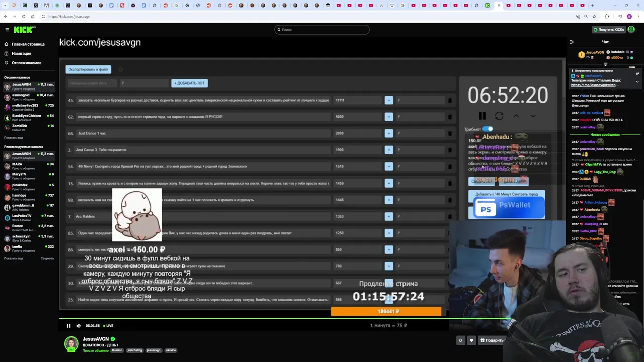Viewport: 644px width, 362px height.
Task: Delete Arc Raiders lot with trash icon
Action: (x=450, y=216)
